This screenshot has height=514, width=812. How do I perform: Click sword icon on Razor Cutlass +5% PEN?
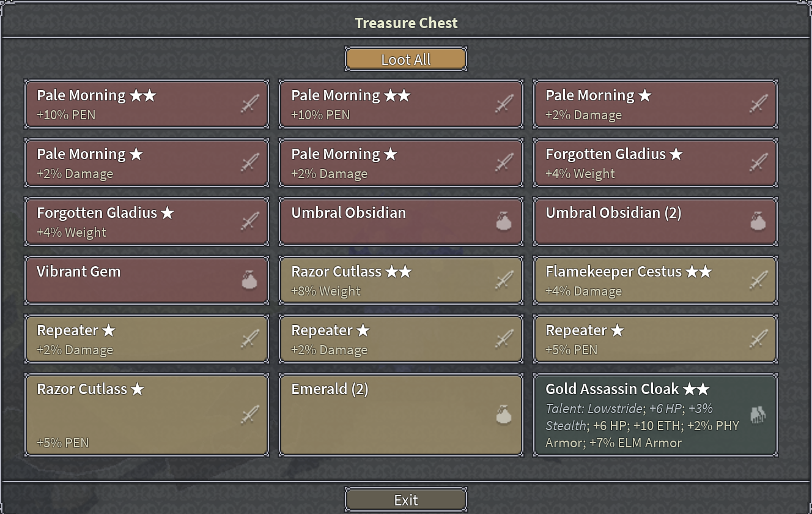point(249,415)
